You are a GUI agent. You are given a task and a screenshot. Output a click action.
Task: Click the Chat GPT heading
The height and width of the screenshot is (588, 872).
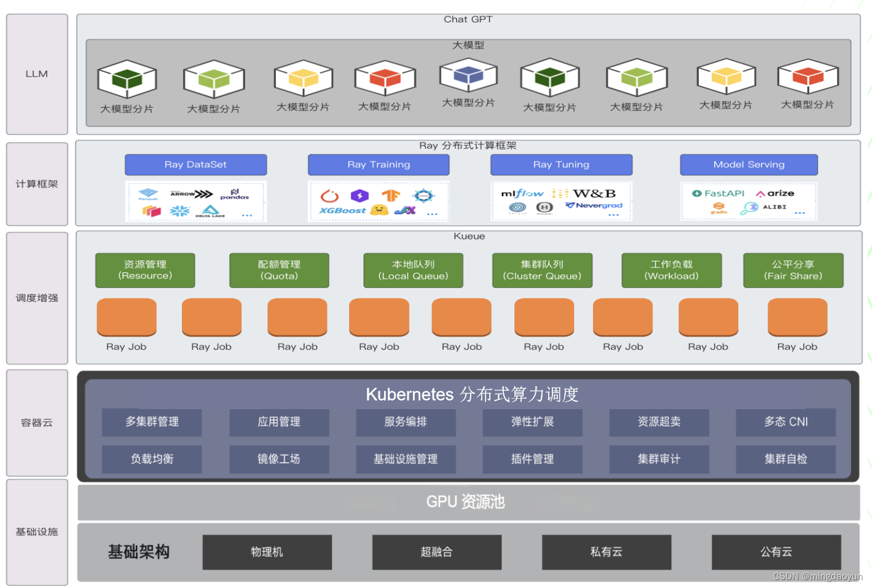click(x=468, y=19)
